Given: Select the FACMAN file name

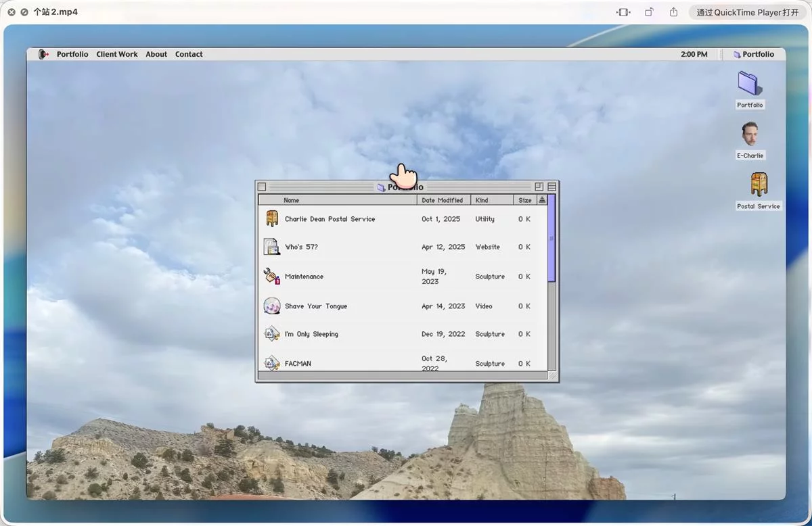Looking at the screenshot, I should 298,364.
